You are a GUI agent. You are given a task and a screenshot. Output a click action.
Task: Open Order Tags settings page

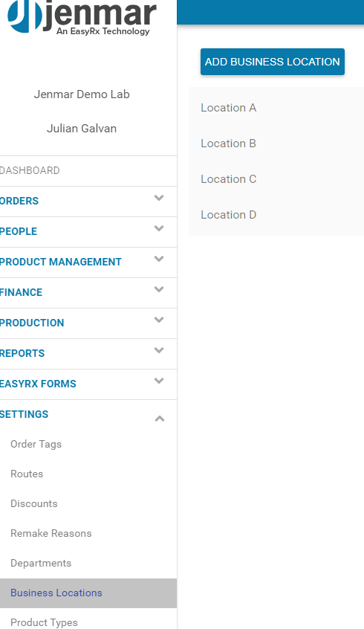[36, 444]
